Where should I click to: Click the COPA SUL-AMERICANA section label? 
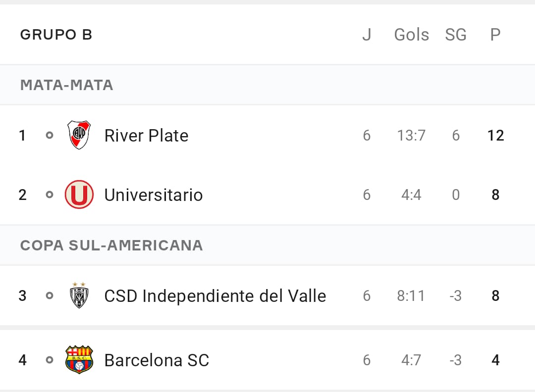pyautogui.click(x=111, y=245)
